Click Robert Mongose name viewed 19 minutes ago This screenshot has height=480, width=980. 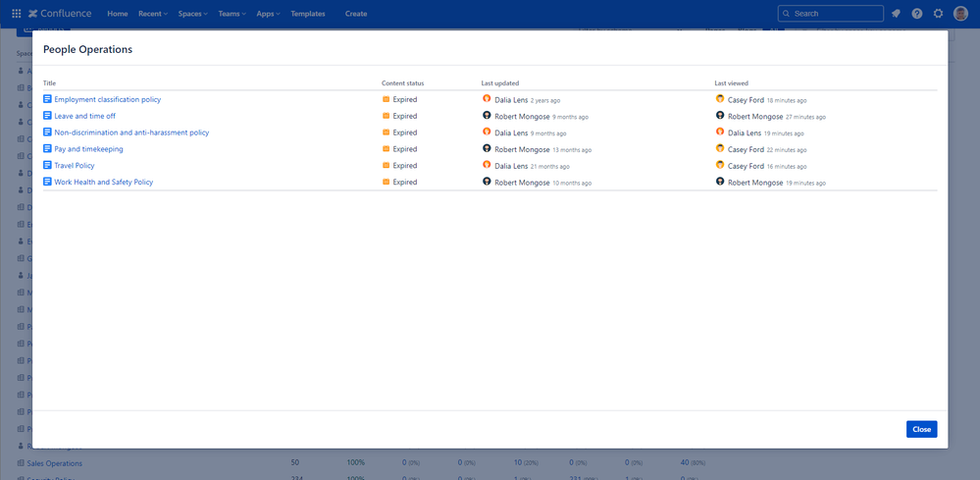click(755, 183)
